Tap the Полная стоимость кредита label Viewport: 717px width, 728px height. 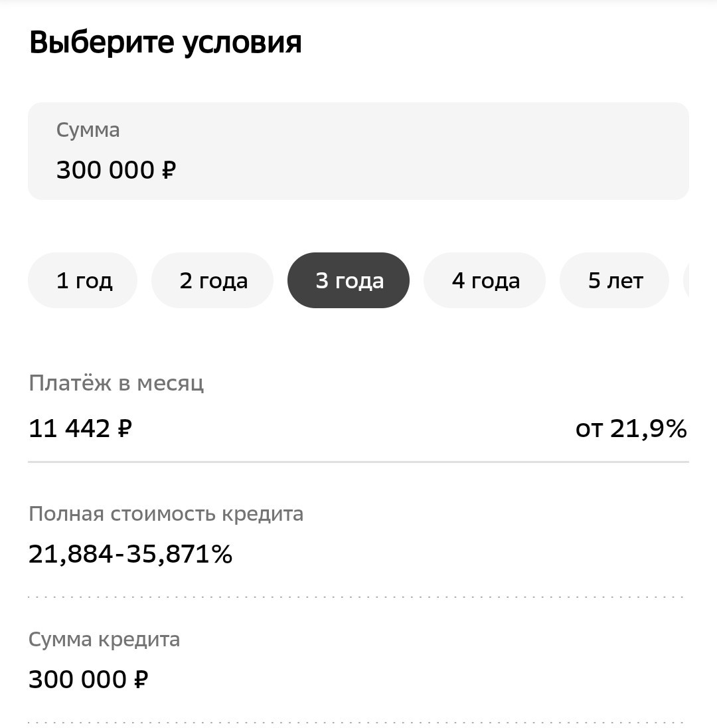(166, 514)
